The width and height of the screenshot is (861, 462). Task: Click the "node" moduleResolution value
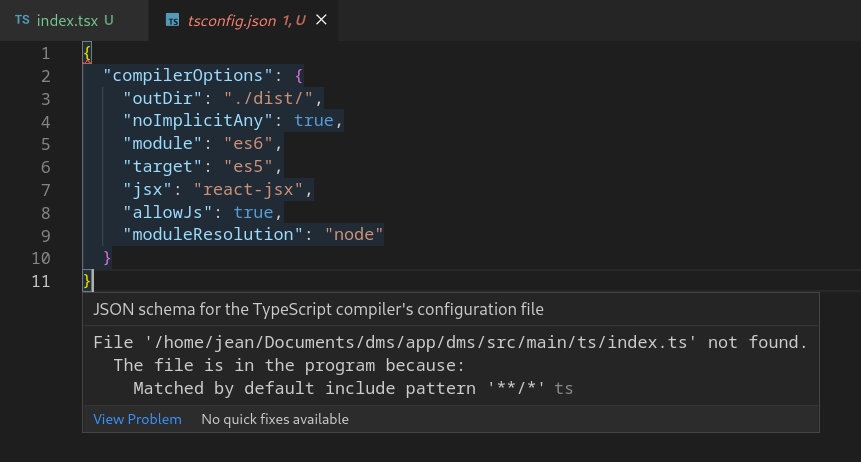pos(354,234)
